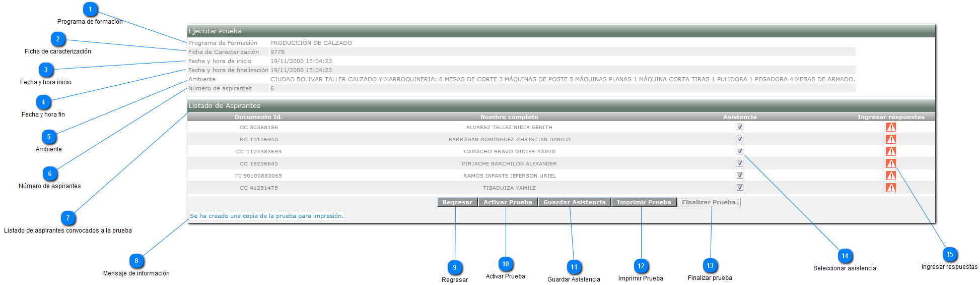The height and width of the screenshot is (285, 980).
Task: Toggle attendance for BARRAGAN DOMINGUEZ CHRISTIAN DANILO
Action: (x=740, y=139)
